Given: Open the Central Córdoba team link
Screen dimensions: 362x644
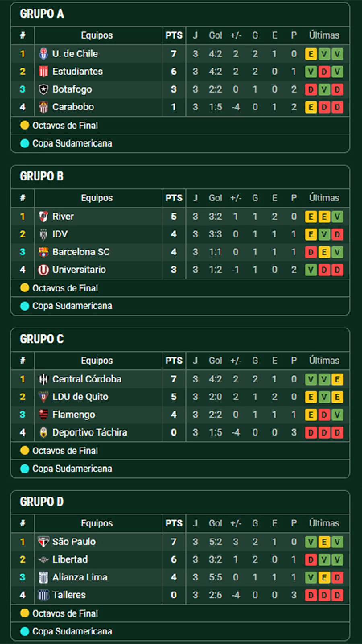Looking at the screenshot, I should [87, 379].
